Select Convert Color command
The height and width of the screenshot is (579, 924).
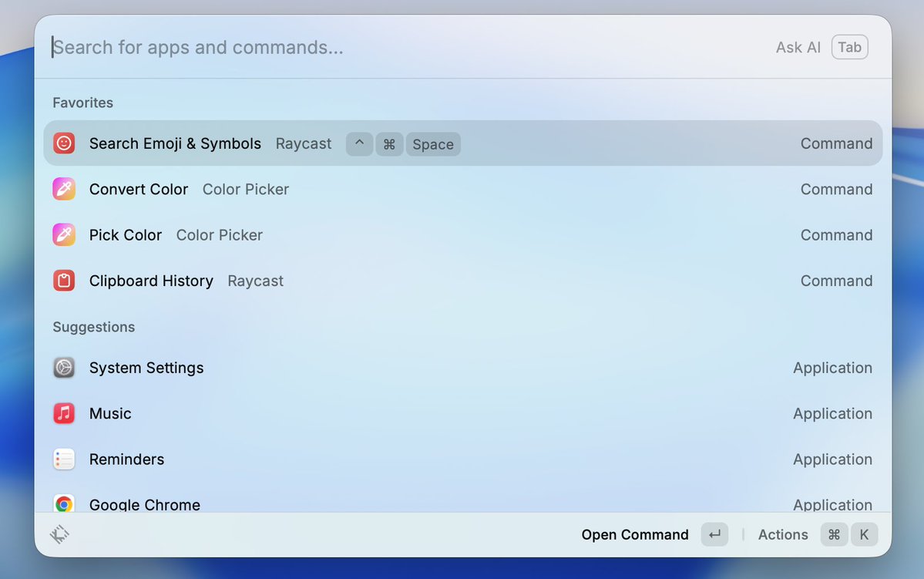462,189
